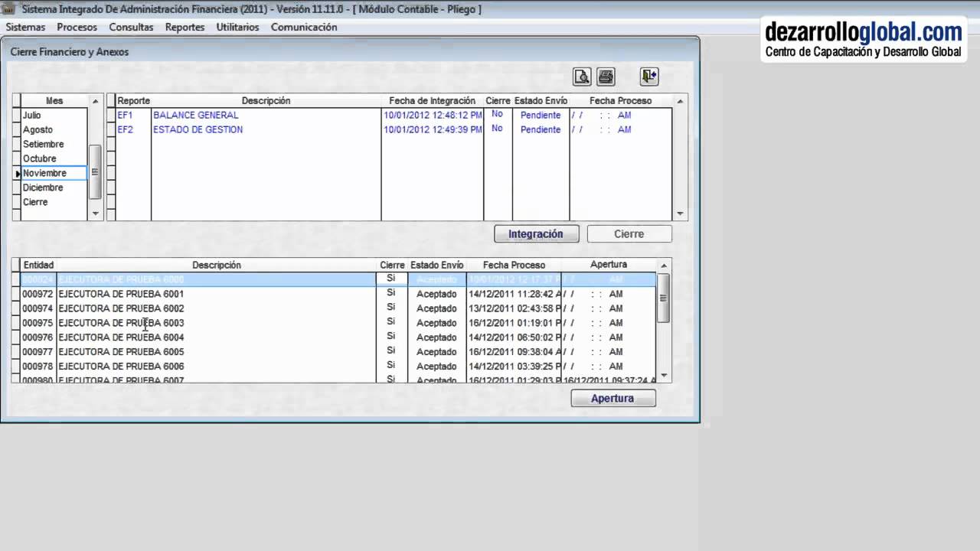Screen dimensions: 980x551
Task: Open the Sistemas menu
Action: (25, 27)
